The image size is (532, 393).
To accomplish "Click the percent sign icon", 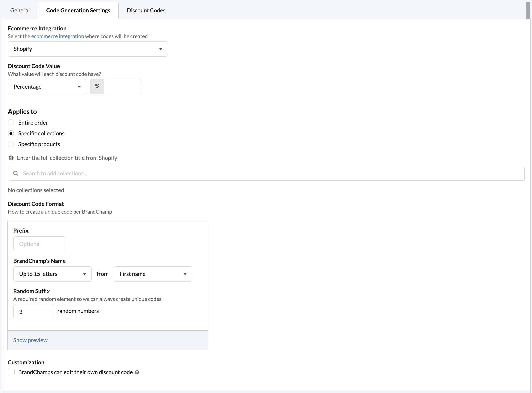I will coord(97,87).
